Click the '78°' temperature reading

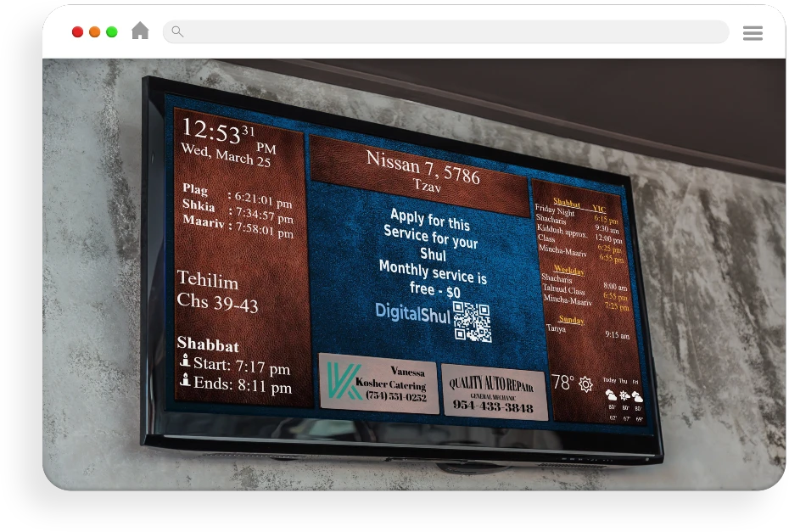pos(562,383)
